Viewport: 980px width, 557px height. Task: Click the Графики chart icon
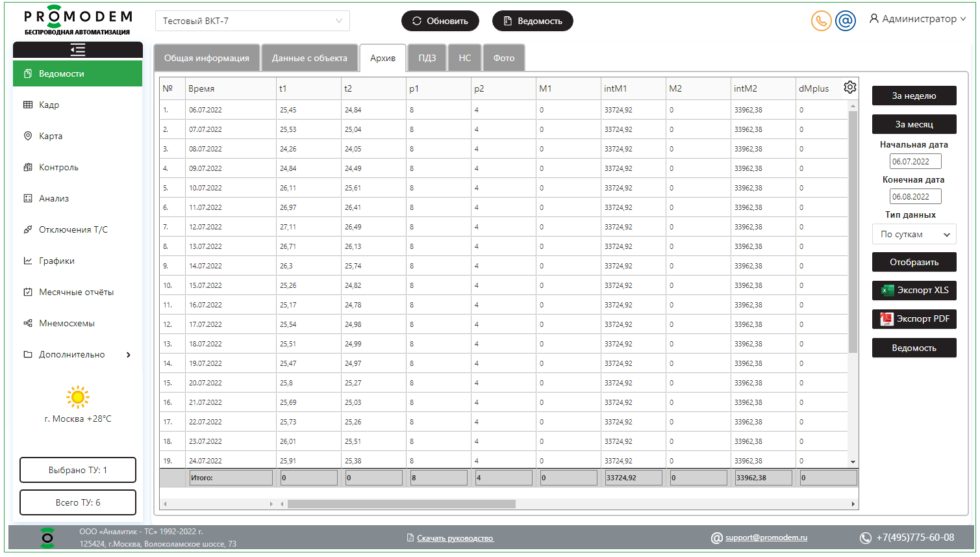(x=28, y=261)
